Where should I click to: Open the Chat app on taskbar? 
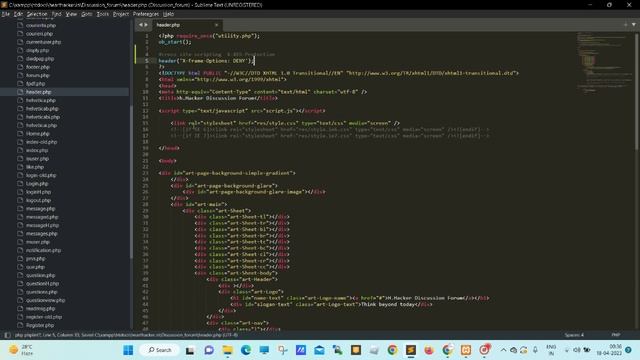pyautogui.click(x=209, y=350)
